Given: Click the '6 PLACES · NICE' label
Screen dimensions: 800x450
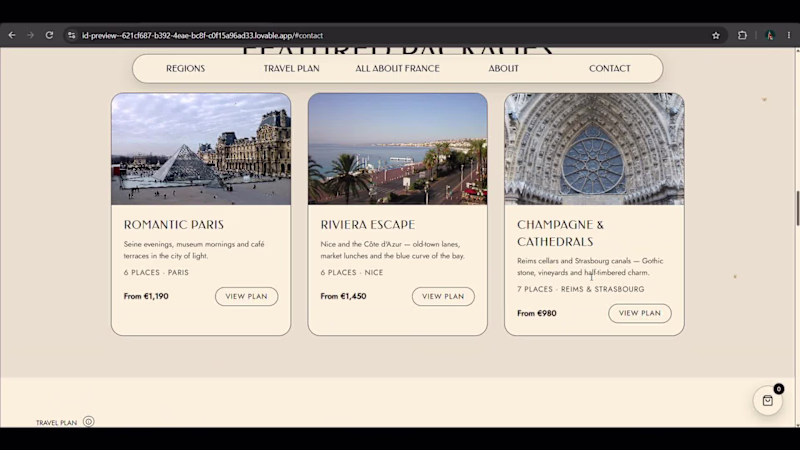Looking at the screenshot, I should click(352, 272).
